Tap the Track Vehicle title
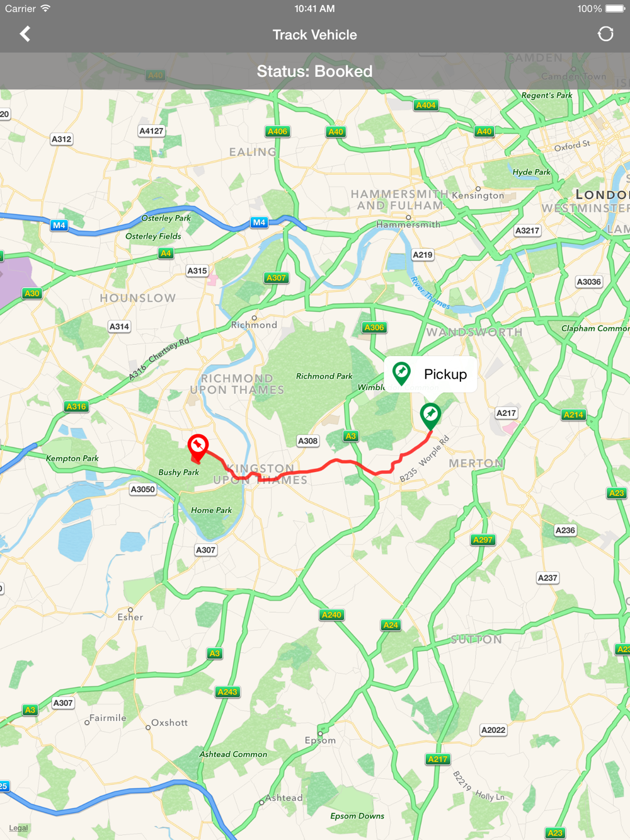The image size is (630, 840). [x=315, y=35]
